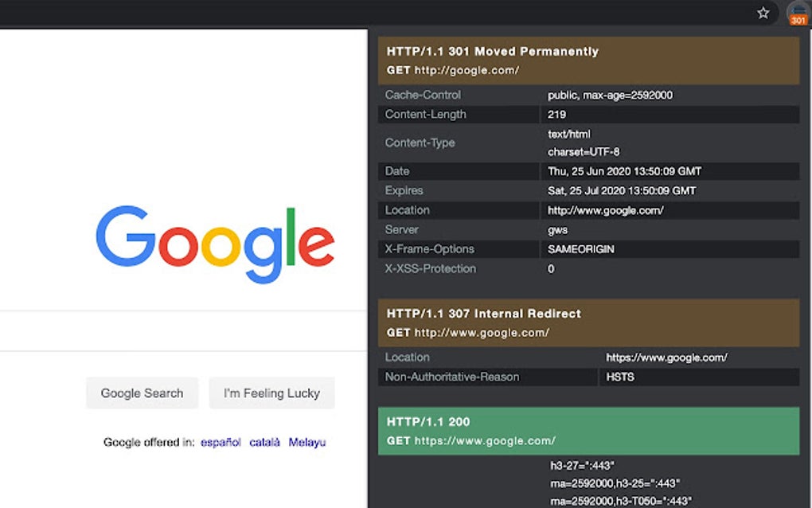The image size is (812, 508).
Task: Click the Google Search button
Action: (142, 393)
